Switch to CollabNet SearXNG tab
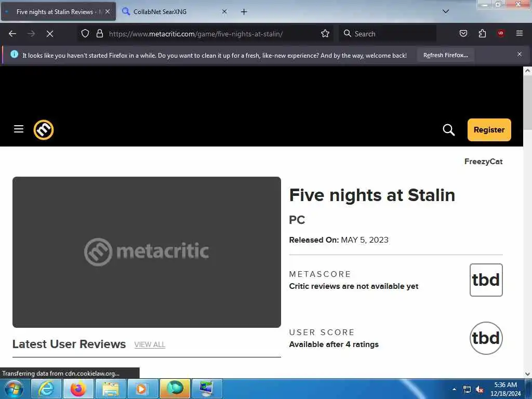The image size is (532, 399). (x=173, y=11)
